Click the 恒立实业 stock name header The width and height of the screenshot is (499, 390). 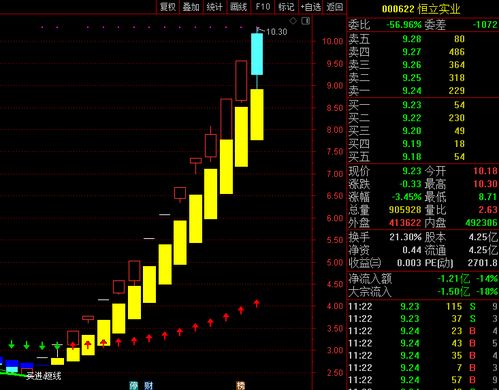439,9
